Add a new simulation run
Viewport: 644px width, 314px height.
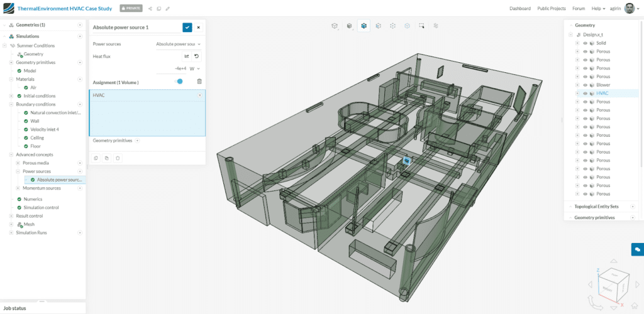(80, 232)
